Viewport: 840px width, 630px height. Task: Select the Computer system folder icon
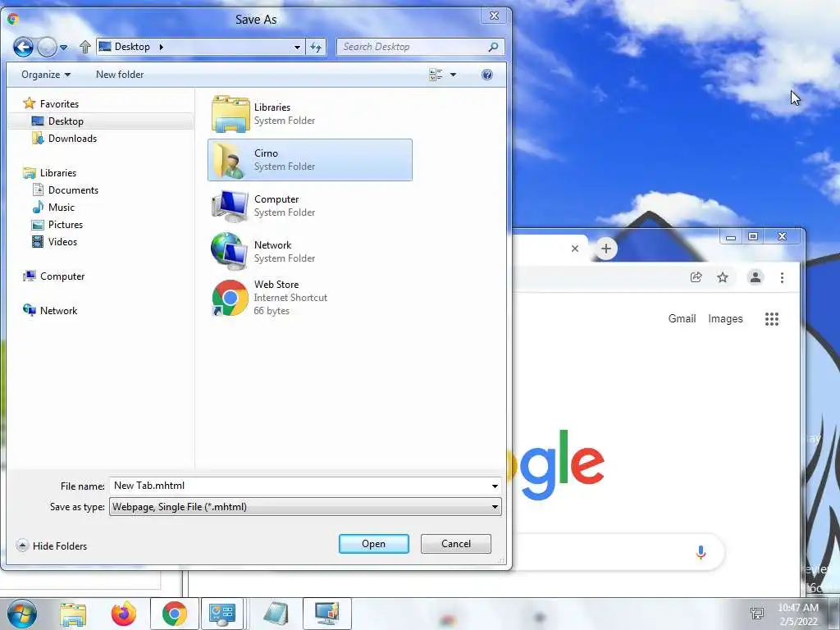click(x=231, y=206)
